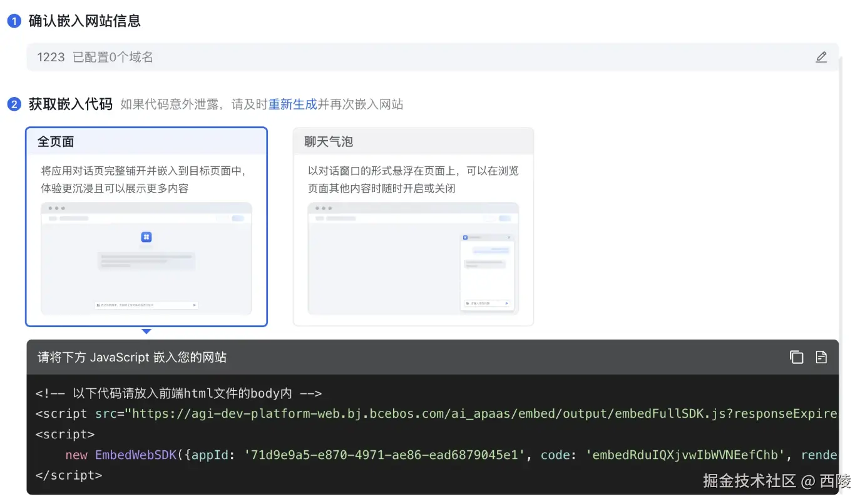The height and width of the screenshot is (504, 865).
Task: Click the closing </script> tag line
Action: pos(69,475)
